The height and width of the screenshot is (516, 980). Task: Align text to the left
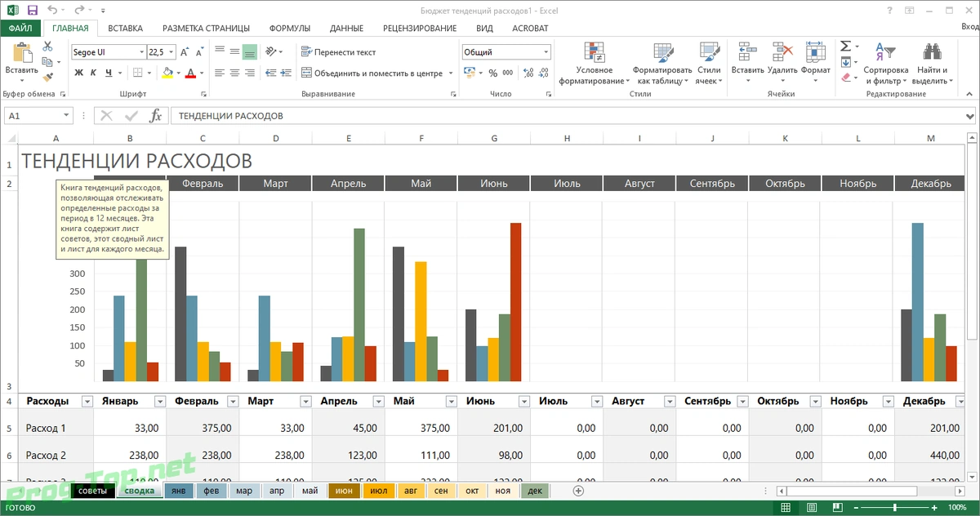click(x=219, y=73)
